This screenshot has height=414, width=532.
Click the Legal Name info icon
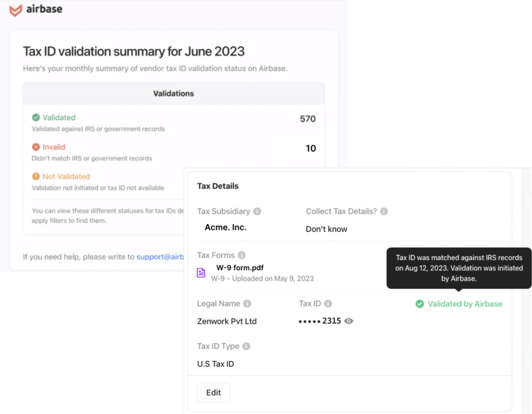(x=247, y=303)
